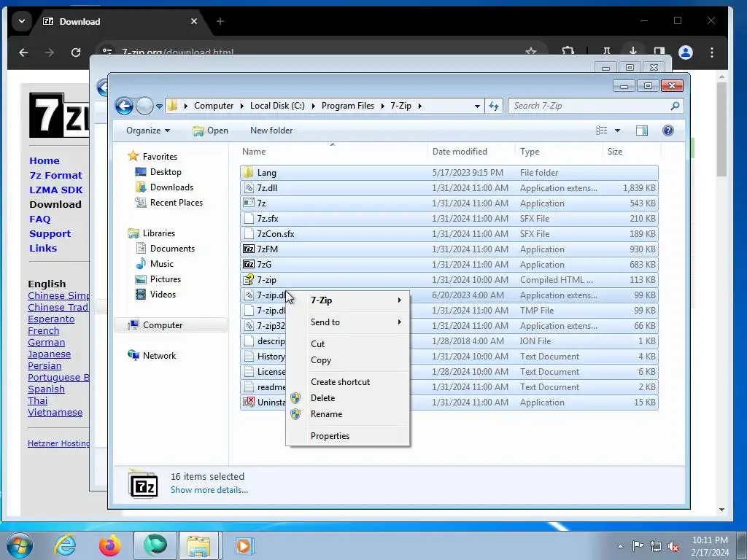Click the muted volume tray icon
This screenshot has width=747, height=560.
click(x=673, y=547)
